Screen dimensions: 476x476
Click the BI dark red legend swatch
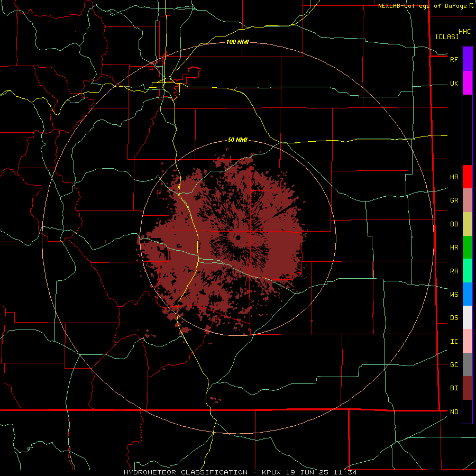tap(467, 388)
